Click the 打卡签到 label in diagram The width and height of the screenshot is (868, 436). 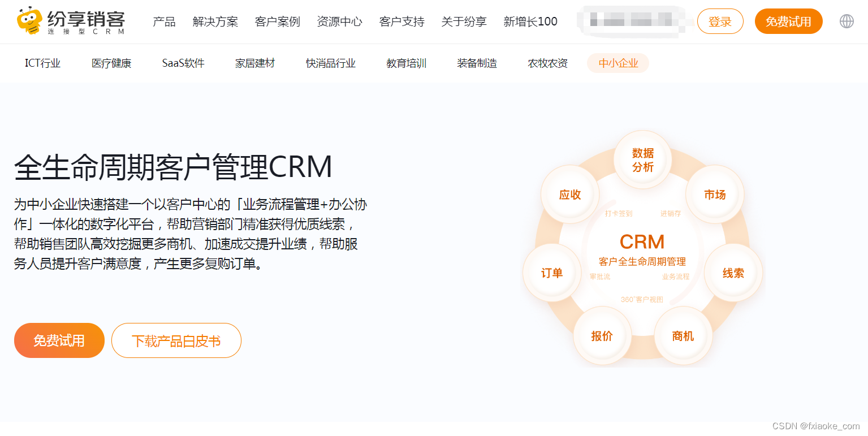619,214
